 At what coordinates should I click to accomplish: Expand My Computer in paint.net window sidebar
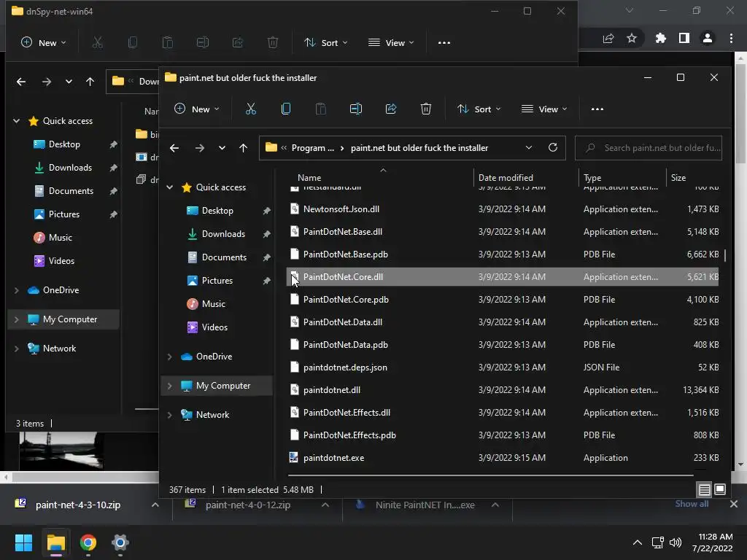tap(169, 386)
